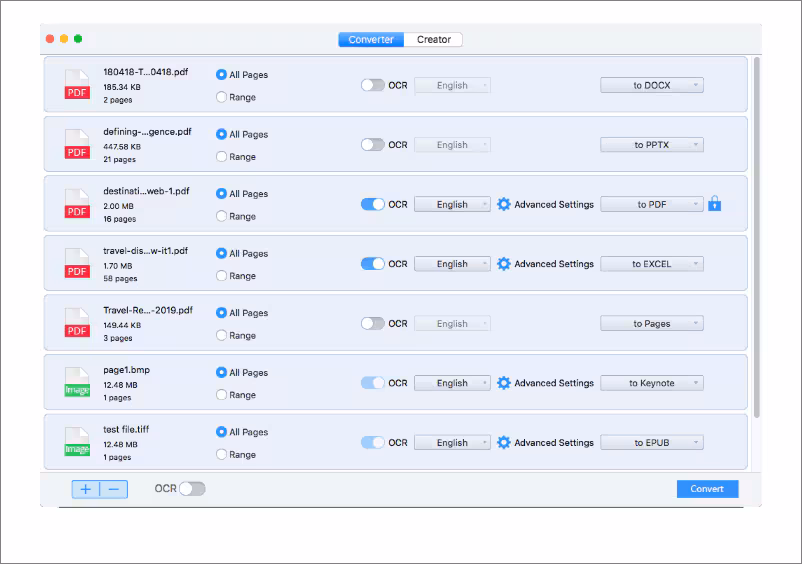Click the PDF icon for 180418-T...0418.pdf
Viewport: 802px width, 564px height.
(x=77, y=85)
